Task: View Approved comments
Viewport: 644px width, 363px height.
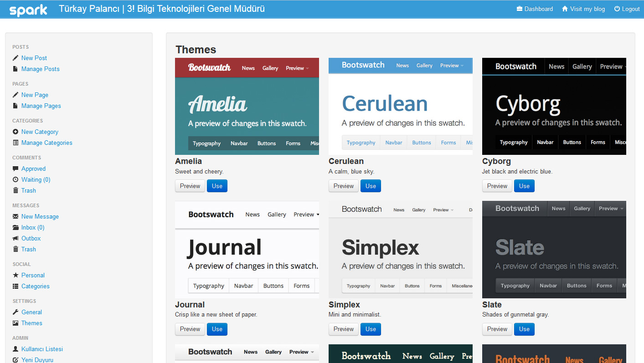Action: pyautogui.click(x=33, y=169)
